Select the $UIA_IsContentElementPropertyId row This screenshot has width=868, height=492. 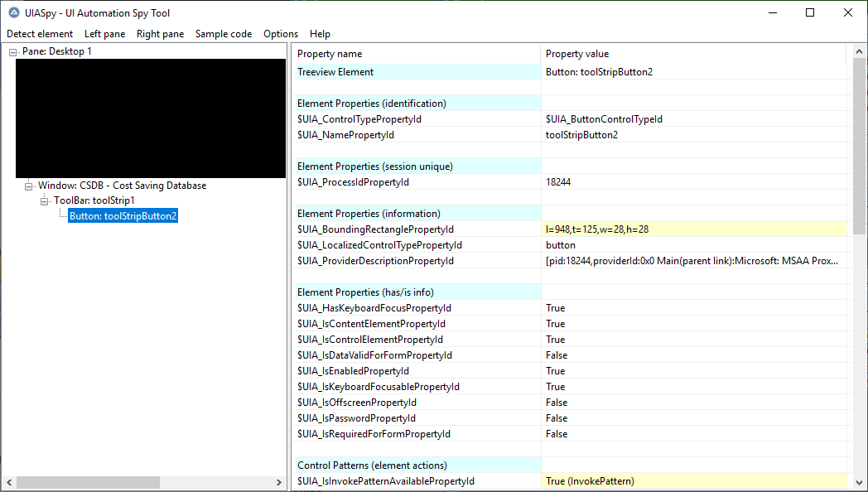click(570, 324)
